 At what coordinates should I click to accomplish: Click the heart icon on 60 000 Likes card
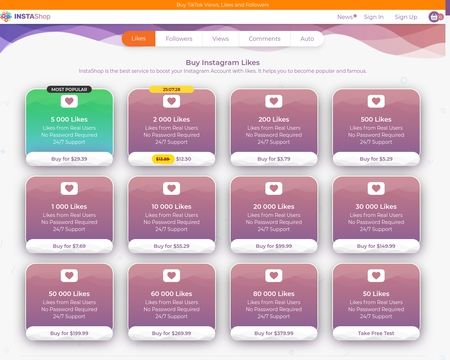171,276
